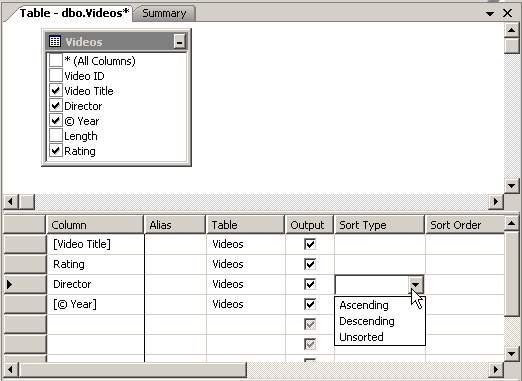Viewport: 522px width, 381px height.
Task: Click the Sort Type column header
Action: click(379, 225)
